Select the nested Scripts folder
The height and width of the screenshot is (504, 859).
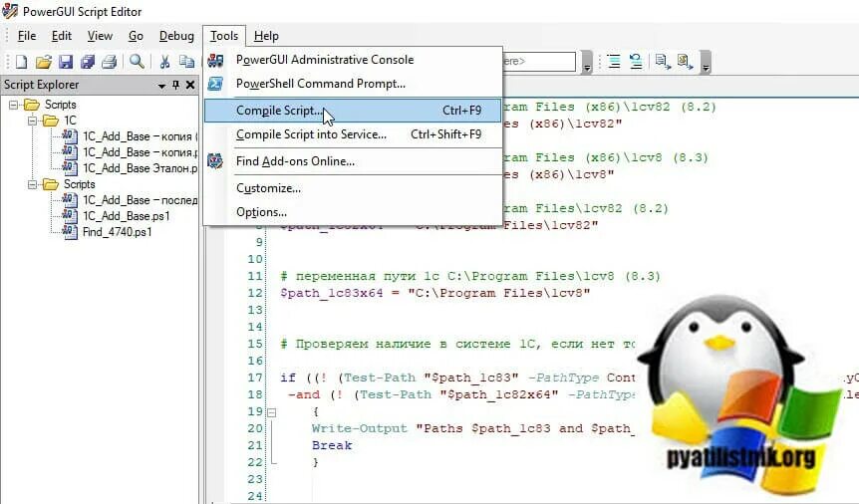tap(80, 184)
